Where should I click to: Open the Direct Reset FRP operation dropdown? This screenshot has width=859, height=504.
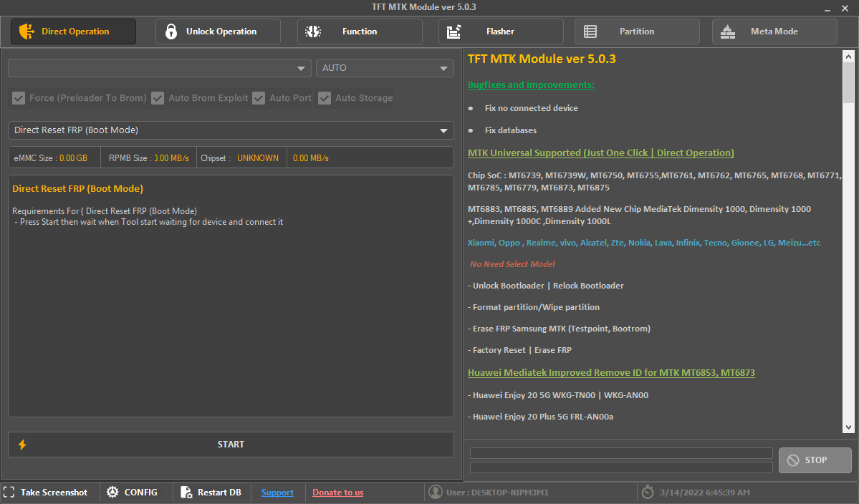(230, 130)
